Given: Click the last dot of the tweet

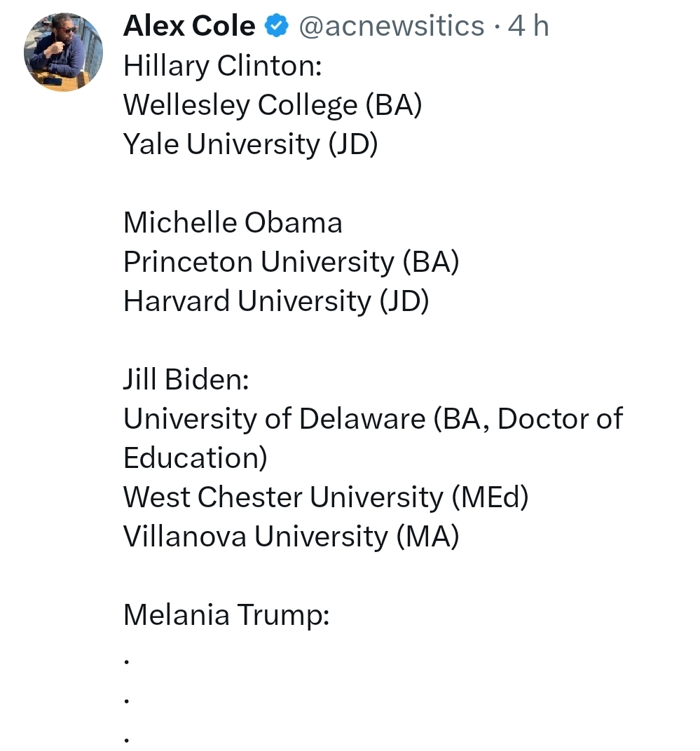Looking at the screenshot, I should 127,739.
